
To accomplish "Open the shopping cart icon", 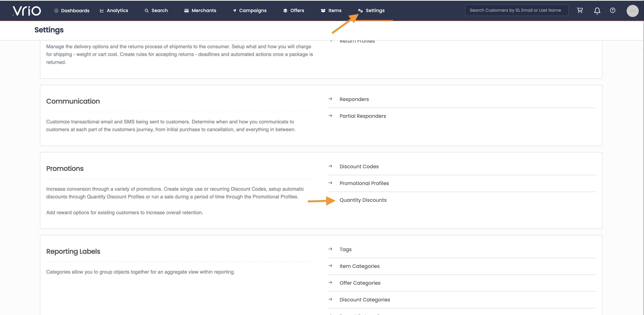I will click(x=580, y=10).
